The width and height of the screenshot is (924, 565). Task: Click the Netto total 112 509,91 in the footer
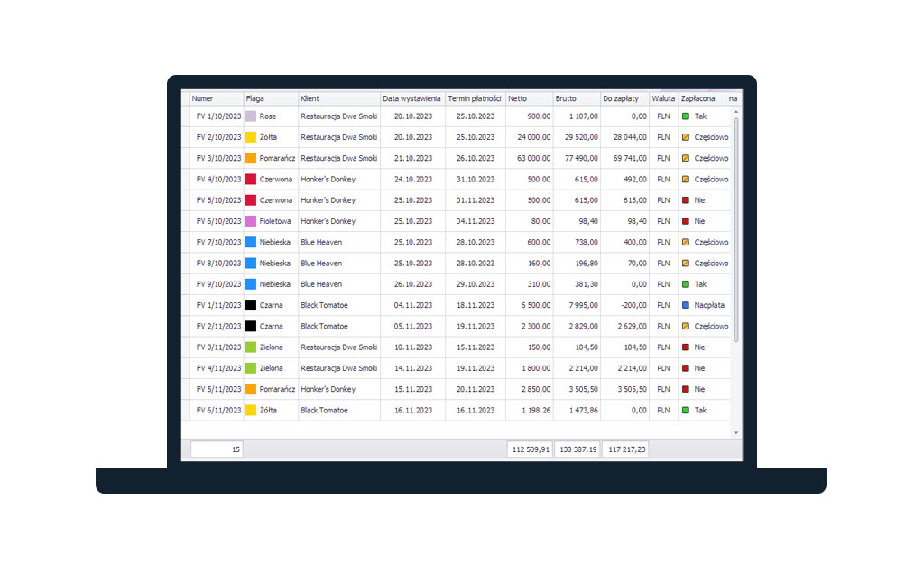(530, 449)
